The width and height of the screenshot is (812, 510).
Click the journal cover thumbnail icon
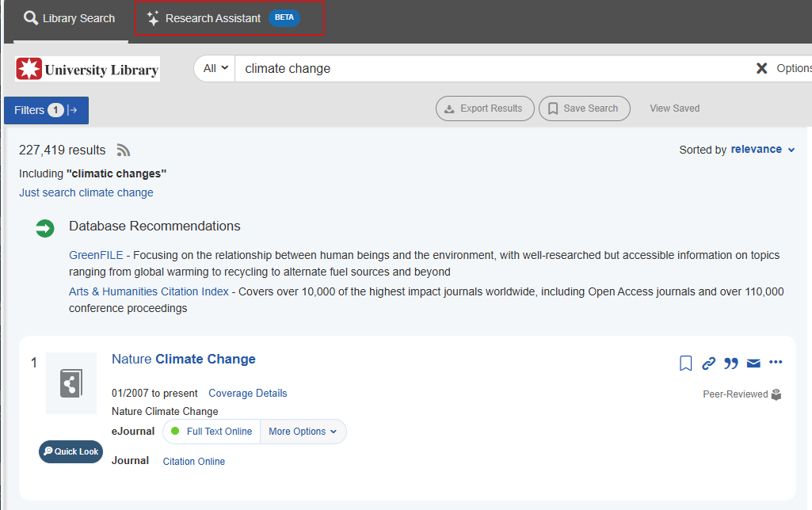[71, 383]
